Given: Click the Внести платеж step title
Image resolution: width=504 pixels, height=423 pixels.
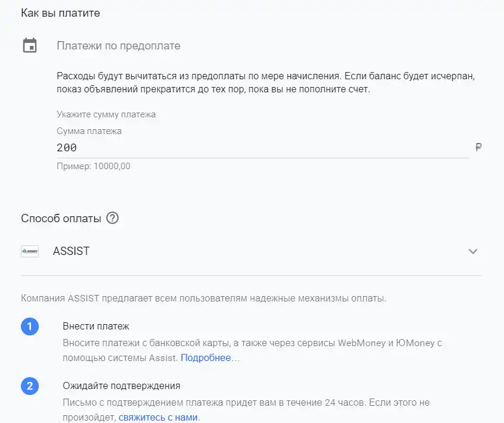Looking at the screenshot, I should (96, 326).
